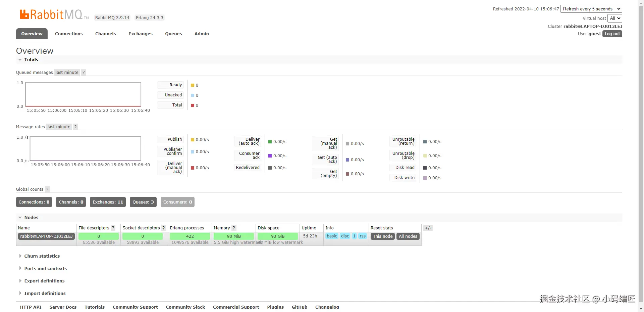Visit Community Slack link
Screen dimensions: 644x312
185,307
